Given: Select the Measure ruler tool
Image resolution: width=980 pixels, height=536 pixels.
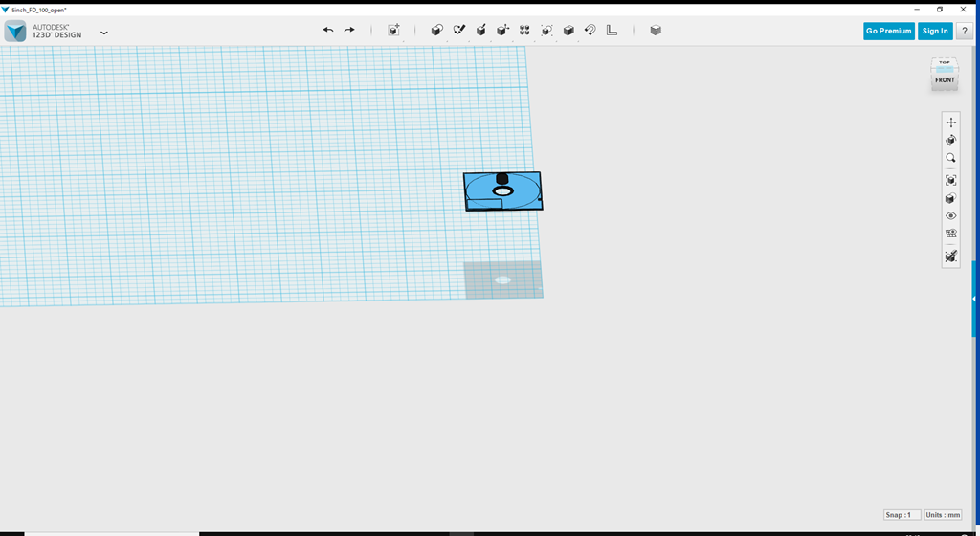Looking at the screenshot, I should (612, 31).
